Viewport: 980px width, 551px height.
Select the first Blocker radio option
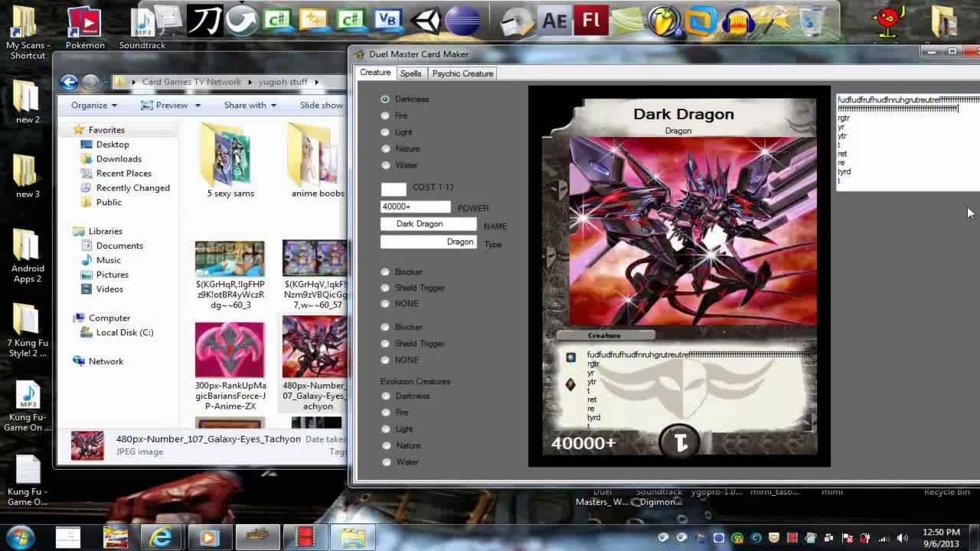coord(385,272)
